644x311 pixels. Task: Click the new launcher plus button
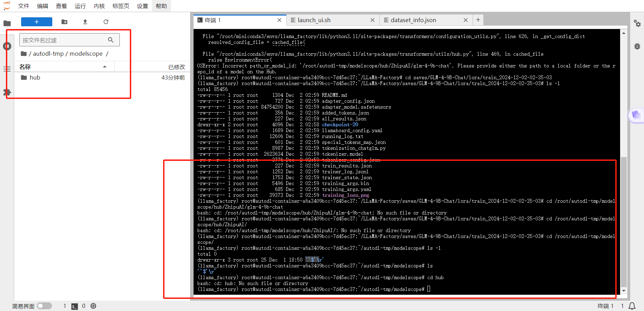tap(36, 22)
